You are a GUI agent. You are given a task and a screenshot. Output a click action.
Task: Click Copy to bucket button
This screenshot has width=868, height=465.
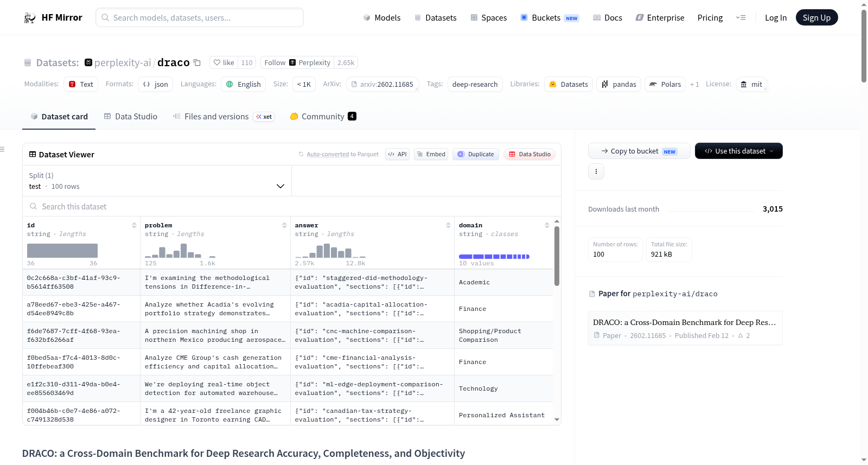pos(639,151)
